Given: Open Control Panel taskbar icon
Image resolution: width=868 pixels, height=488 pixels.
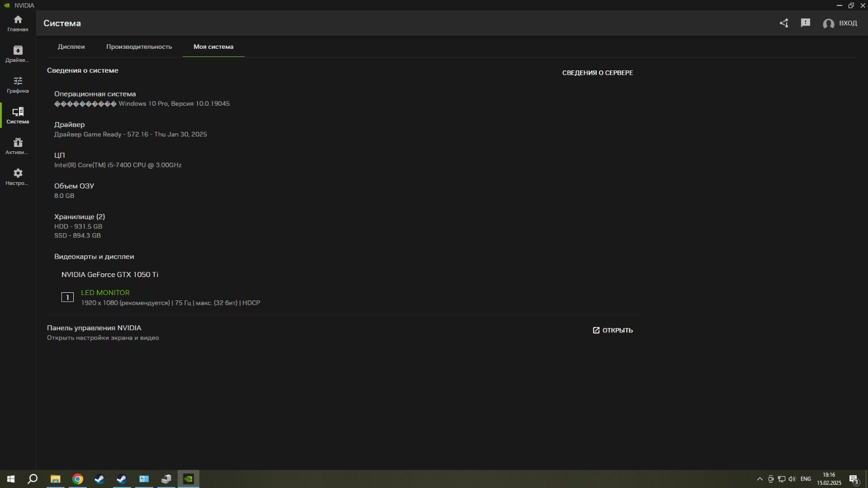Looking at the screenshot, I should tap(144, 479).
